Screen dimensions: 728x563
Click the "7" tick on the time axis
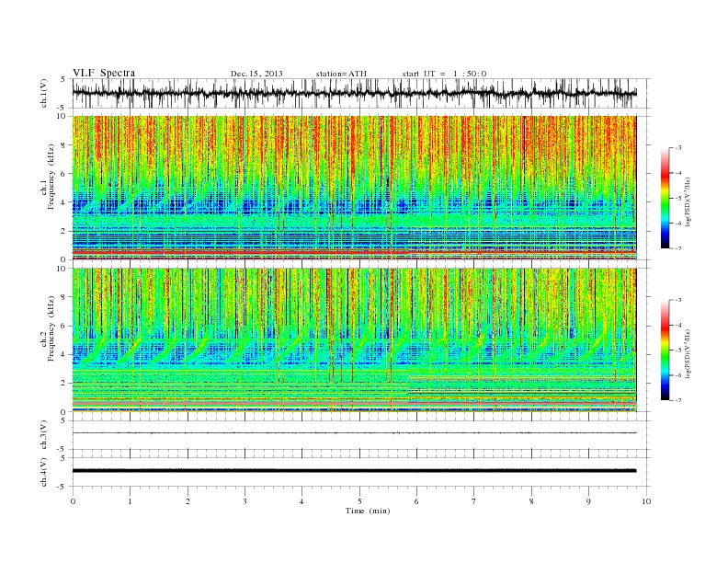tap(474, 501)
